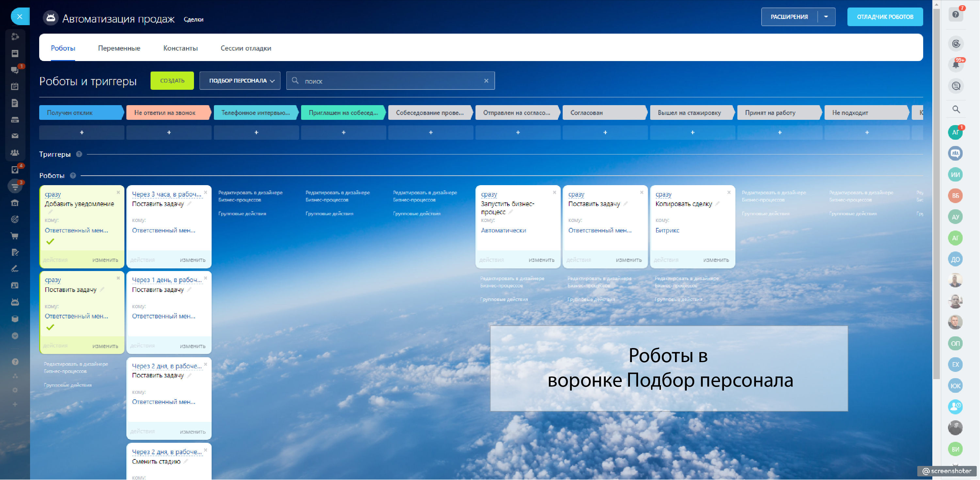The width and height of the screenshot is (980, 480).
Task: Expand the РАСШИРЕНИЯ dropdown arrow
Action: [826, 17]
